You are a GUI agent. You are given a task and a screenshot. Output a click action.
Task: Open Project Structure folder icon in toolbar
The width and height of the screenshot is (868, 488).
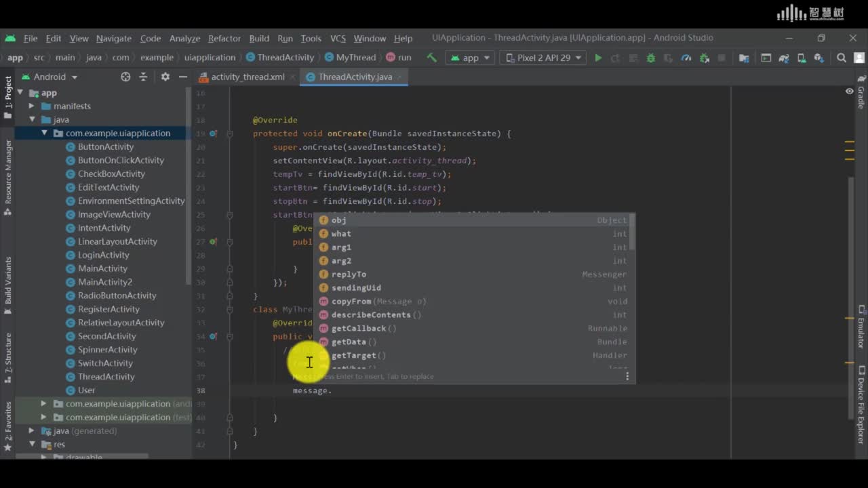click(x=744, y=58)
